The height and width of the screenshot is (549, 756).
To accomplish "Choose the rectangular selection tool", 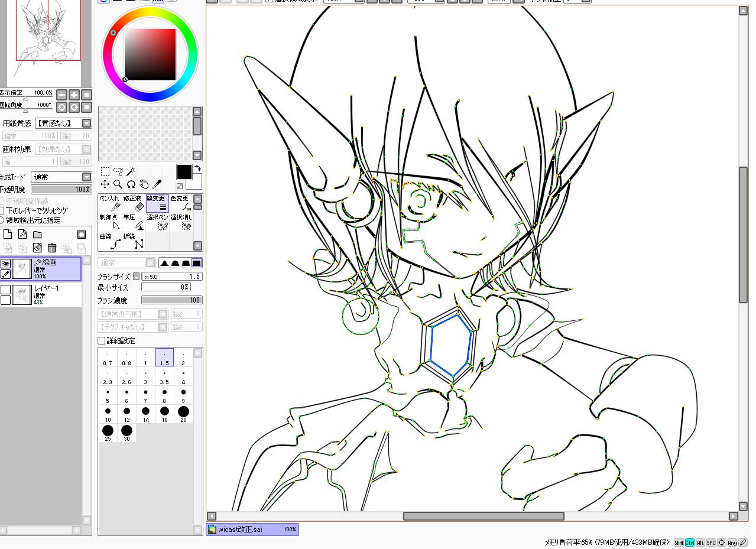I will (x=105, y=171).
